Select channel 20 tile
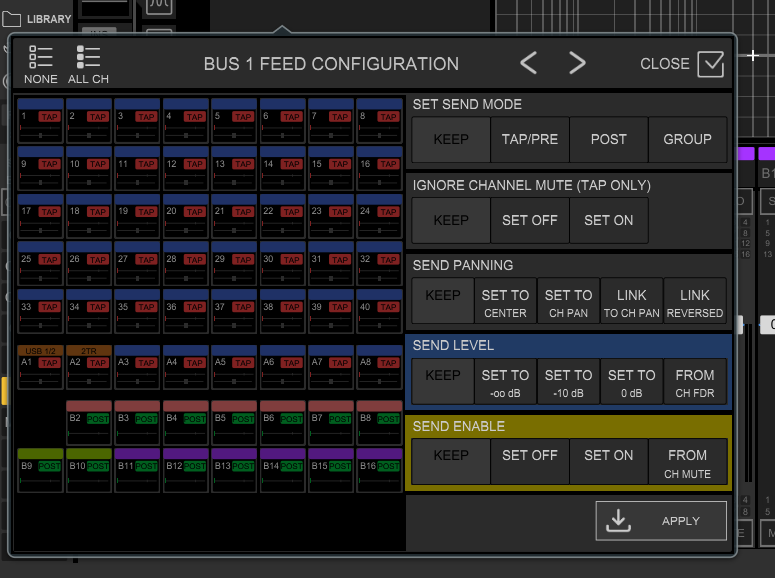This screenshot has height=578, width=775. (x=186, y=216)
